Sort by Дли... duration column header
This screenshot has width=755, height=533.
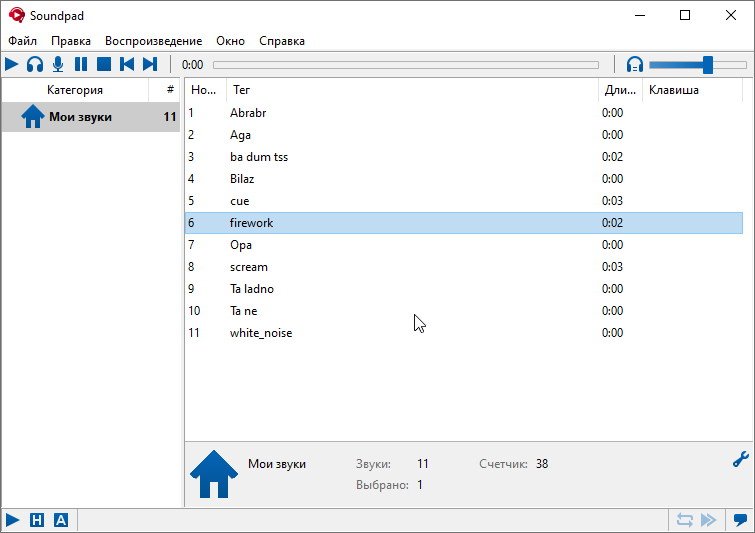620,90
